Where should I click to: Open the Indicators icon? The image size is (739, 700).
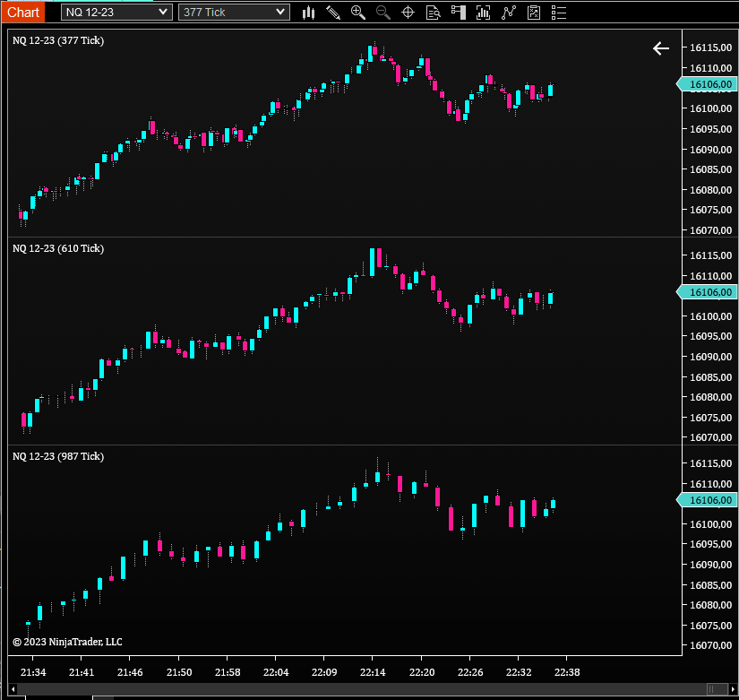tap(484, 12)
